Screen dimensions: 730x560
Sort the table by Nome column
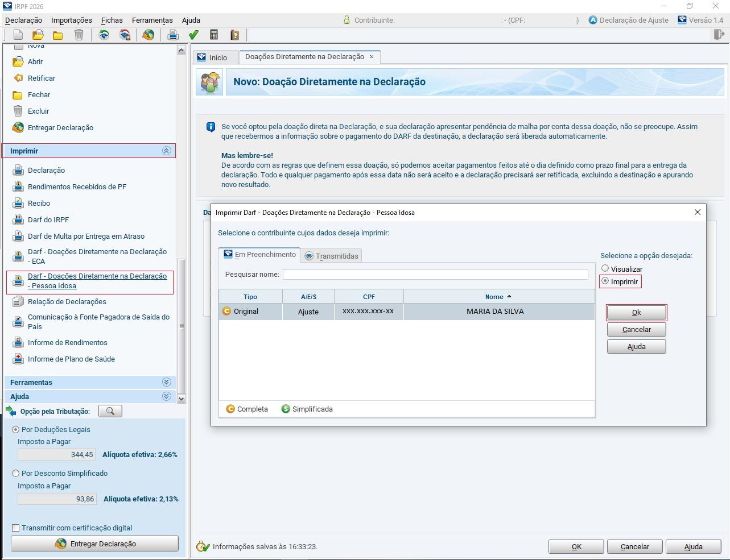pos(499,297)
